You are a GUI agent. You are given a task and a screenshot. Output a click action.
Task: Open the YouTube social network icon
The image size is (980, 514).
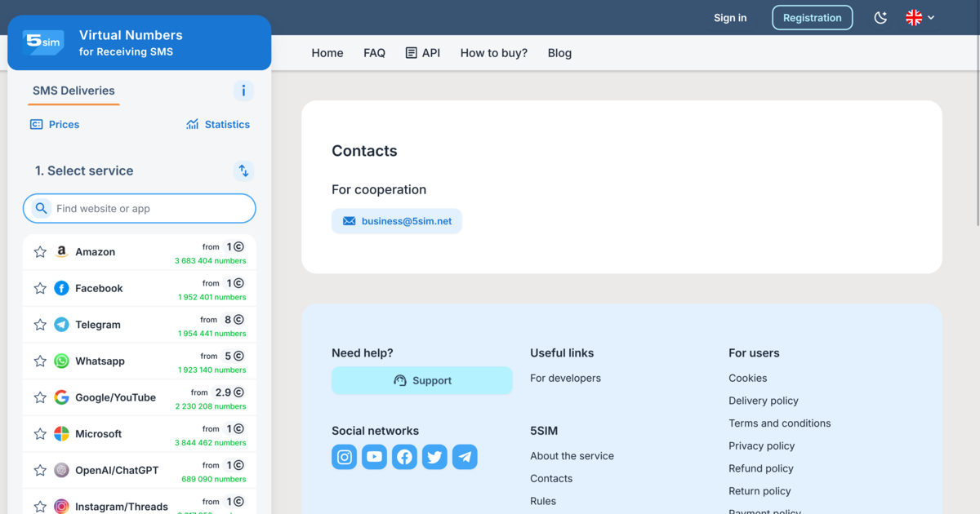click(375, 457)
